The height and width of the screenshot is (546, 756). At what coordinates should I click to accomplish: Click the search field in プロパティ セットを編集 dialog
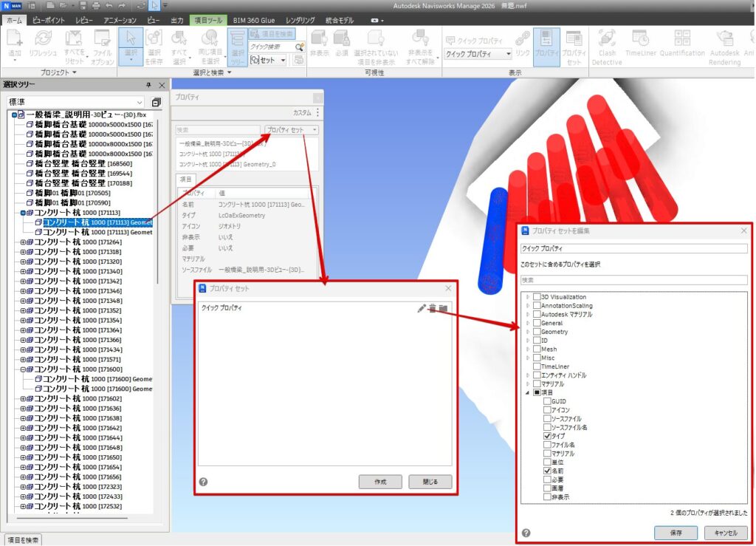(633, 280)
